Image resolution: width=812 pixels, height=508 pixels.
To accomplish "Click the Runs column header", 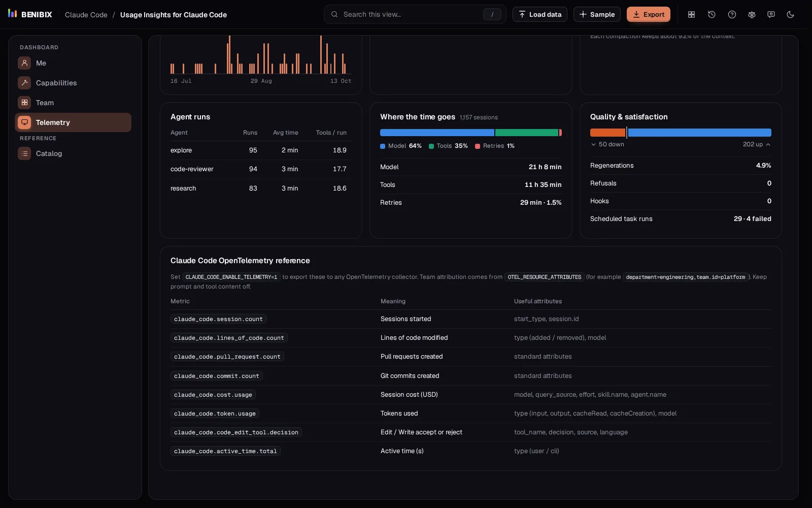I will (250, 133).
